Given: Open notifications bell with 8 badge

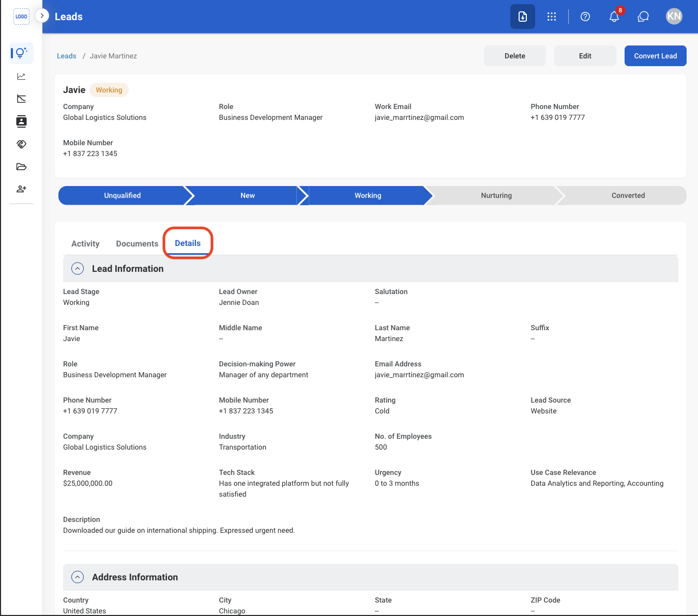Looking at the screenshot, I should click(x=614, y=17).
